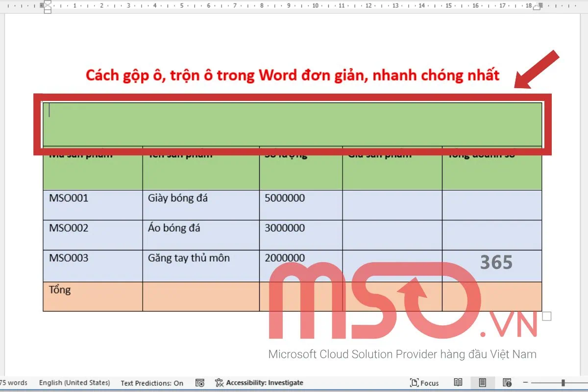Toggle to Print Layout from current view
588x392 pixels.
point(482,383)
